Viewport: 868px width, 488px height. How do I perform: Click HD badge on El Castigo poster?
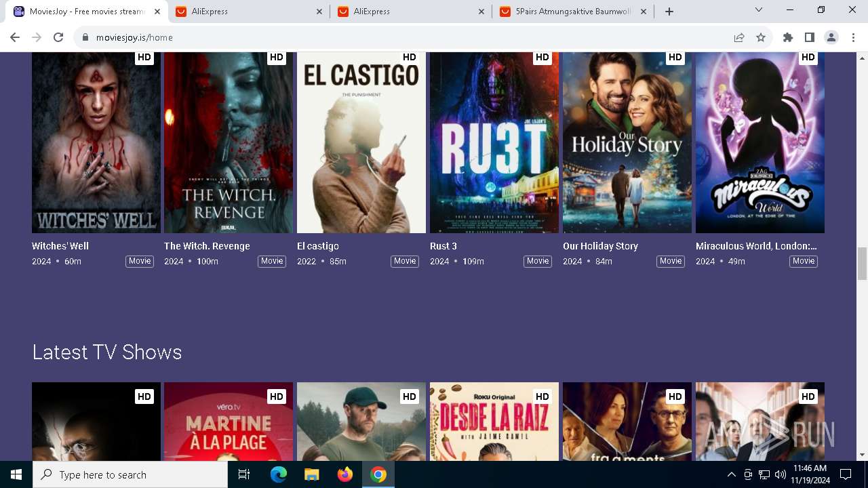(410, 58)
